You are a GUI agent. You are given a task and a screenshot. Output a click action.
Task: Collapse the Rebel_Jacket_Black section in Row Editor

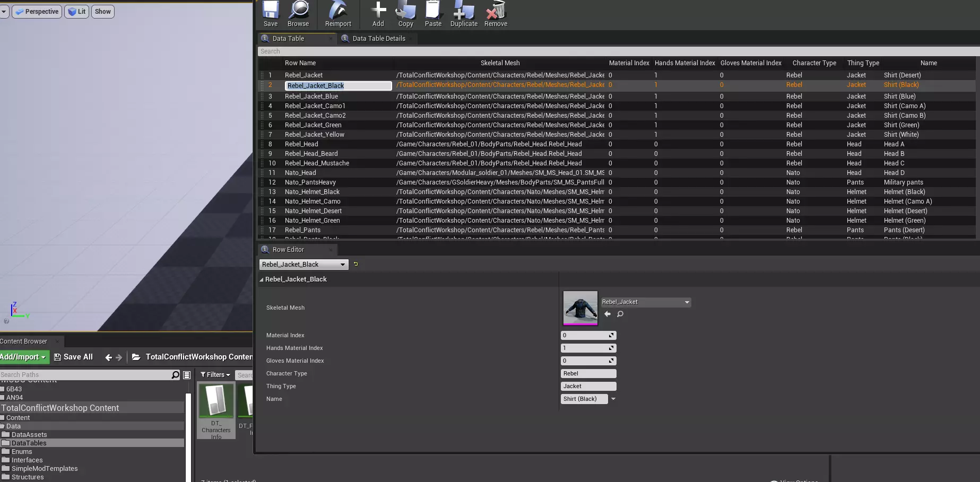pos(261,279)
